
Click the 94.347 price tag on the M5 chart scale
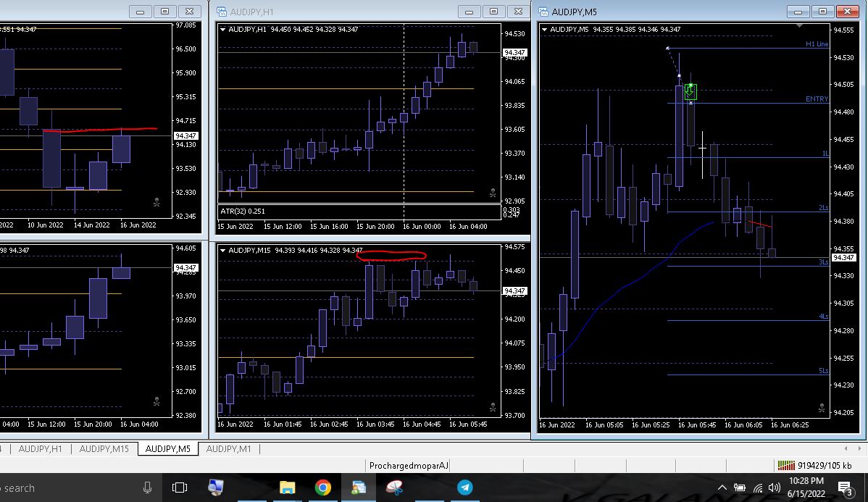843,257
